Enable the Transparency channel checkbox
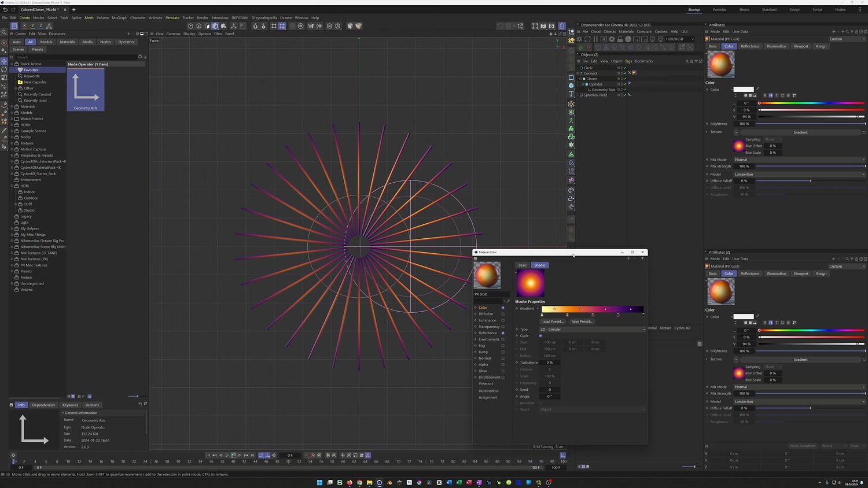Image resolution: width=868 pixels, height=488 pixels. (x=503, y=327)
